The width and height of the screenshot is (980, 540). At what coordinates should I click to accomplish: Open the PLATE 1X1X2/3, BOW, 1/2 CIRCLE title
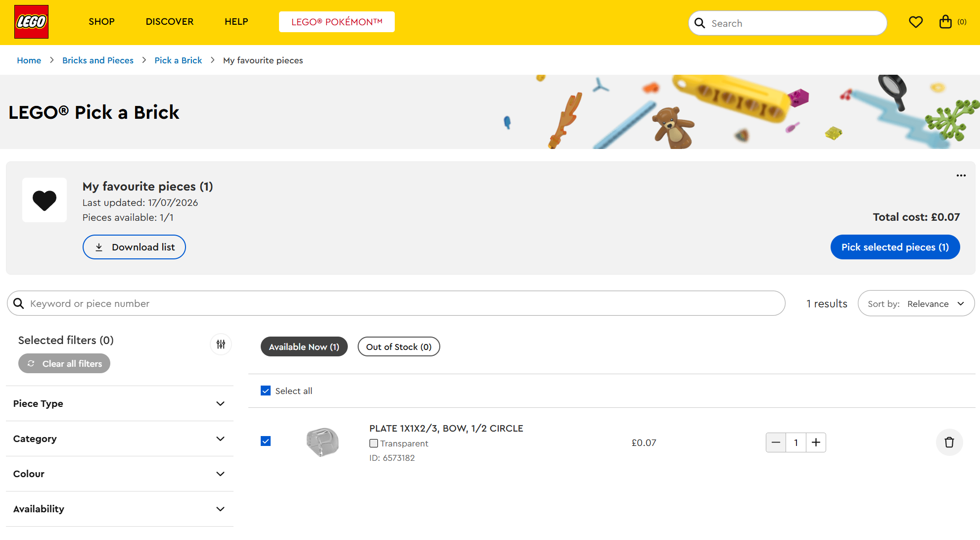(x=446, y=428)
